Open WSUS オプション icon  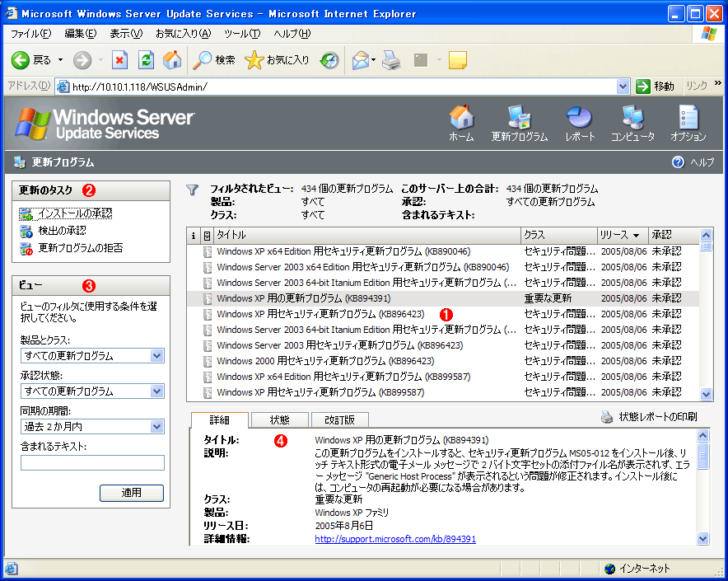(x=688, y=118)
